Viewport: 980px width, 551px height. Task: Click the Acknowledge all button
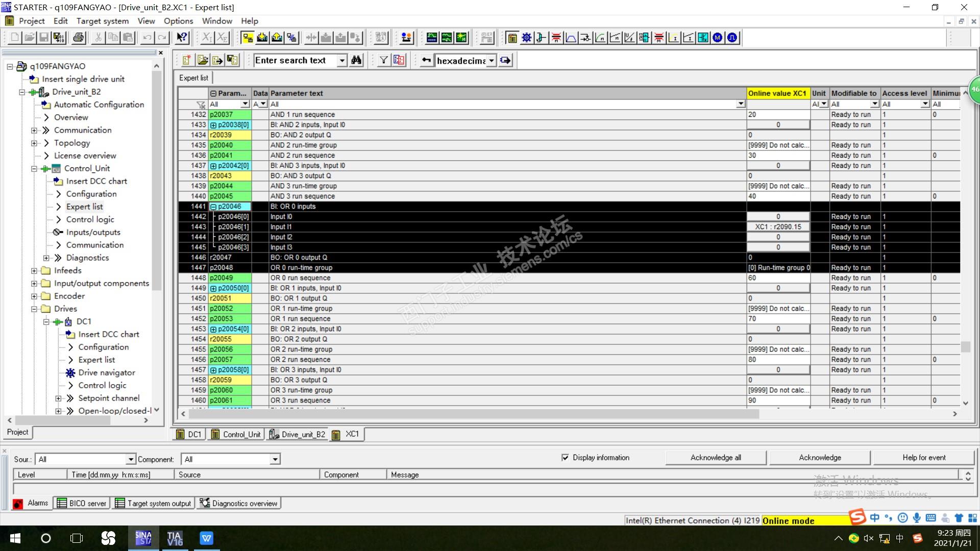click(715, 458)
